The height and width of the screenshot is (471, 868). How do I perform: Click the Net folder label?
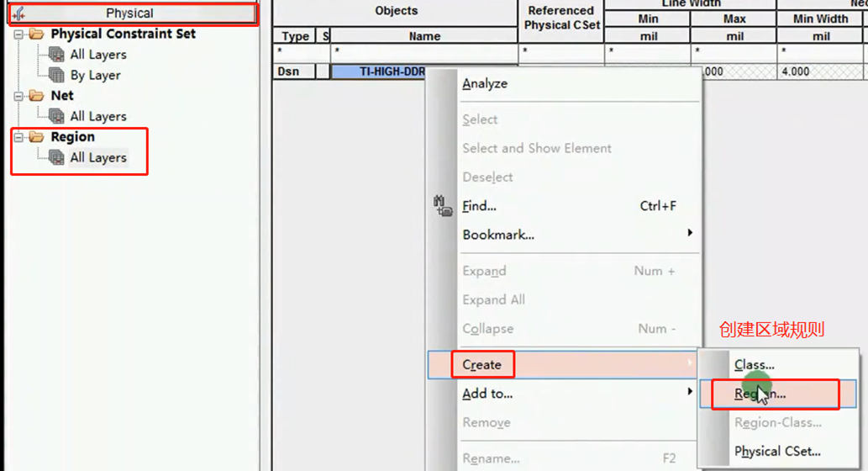(62, 95)
